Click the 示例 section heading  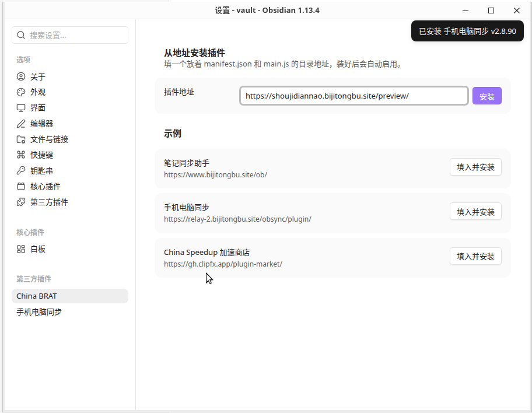point(173,134)
